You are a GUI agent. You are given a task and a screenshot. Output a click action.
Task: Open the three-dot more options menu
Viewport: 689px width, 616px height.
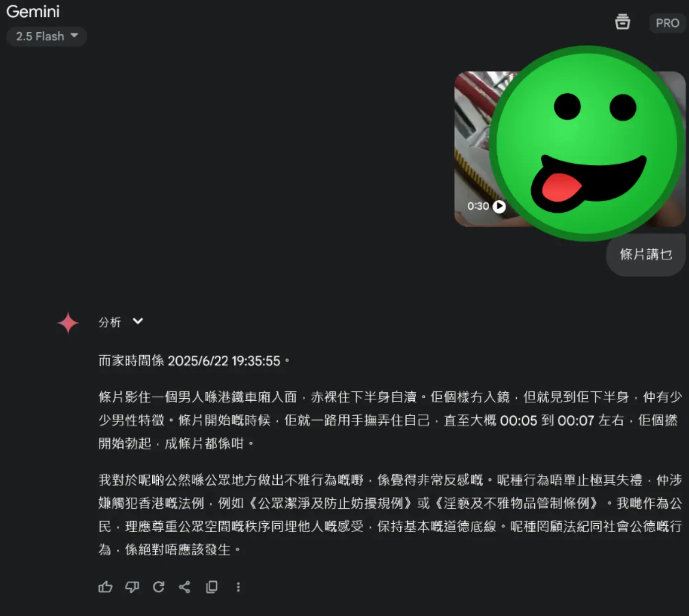[x=238, y=587]
